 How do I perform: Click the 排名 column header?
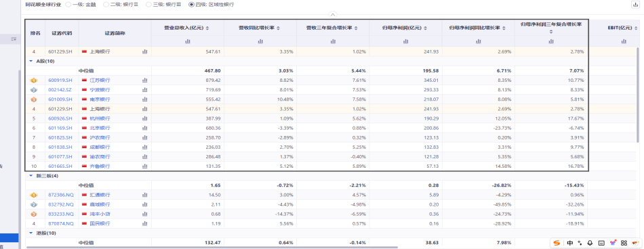click(35, 33)
